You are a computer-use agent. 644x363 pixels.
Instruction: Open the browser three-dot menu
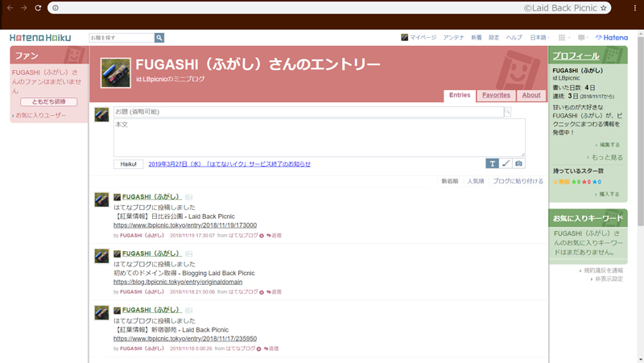[x=634, y=8]
